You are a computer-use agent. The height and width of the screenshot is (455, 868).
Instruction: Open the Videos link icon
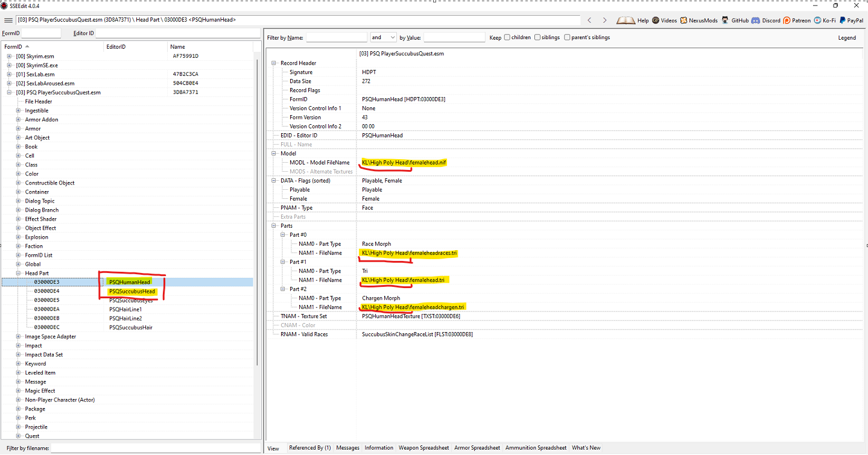(x=656, y=20)
